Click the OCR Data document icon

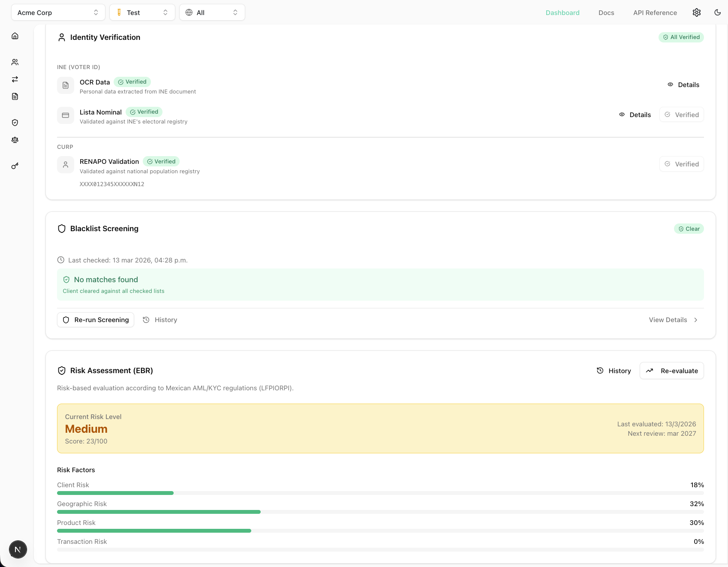click(x=66, y=85)
